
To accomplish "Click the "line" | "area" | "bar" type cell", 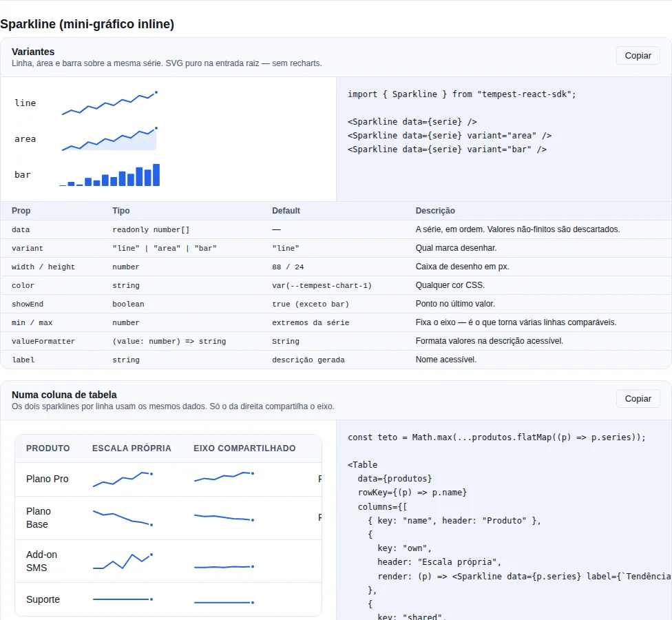I will click(165, 248).
